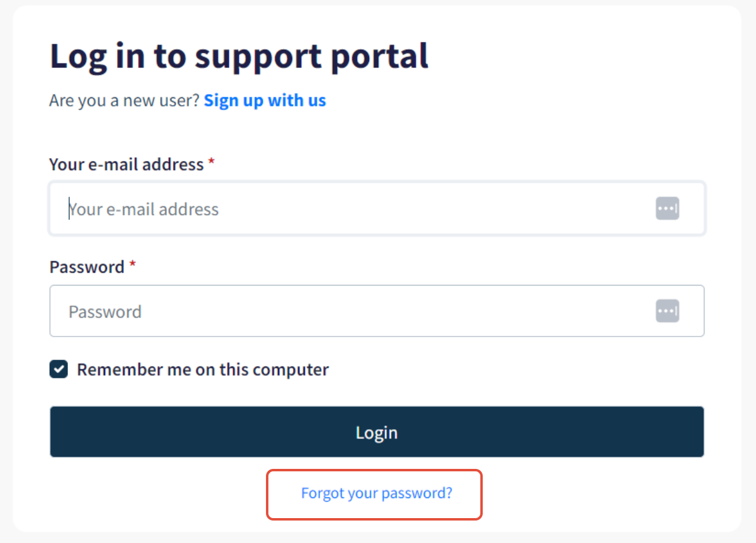
Task: Click the bold "Password" field label
Action: pyautogui.click(x=87, y=267)
